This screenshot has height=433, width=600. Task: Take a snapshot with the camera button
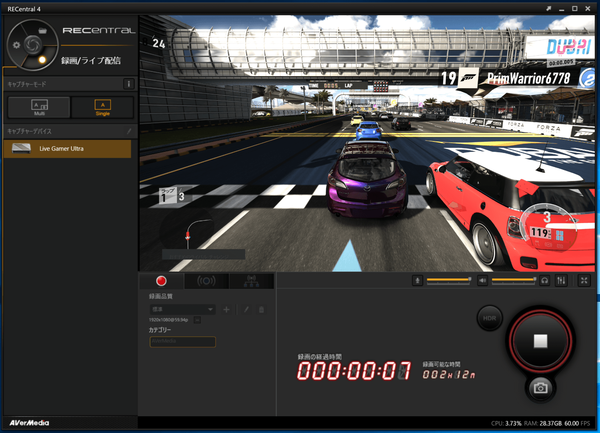pos(540,388)
